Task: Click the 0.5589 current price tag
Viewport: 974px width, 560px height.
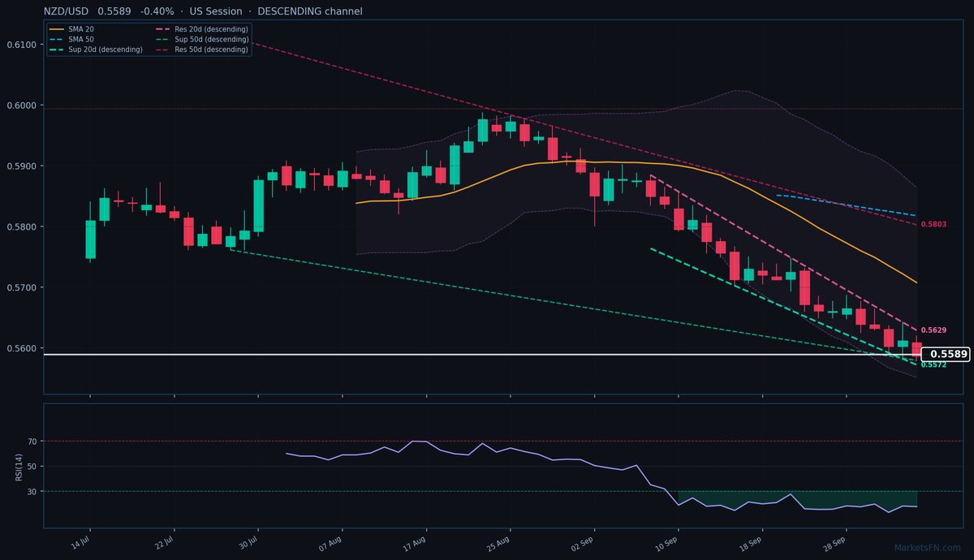Action: (x=946, y=354)
